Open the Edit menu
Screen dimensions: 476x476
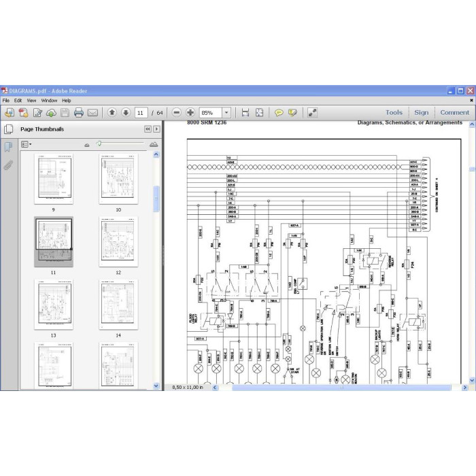coord(18,101)
